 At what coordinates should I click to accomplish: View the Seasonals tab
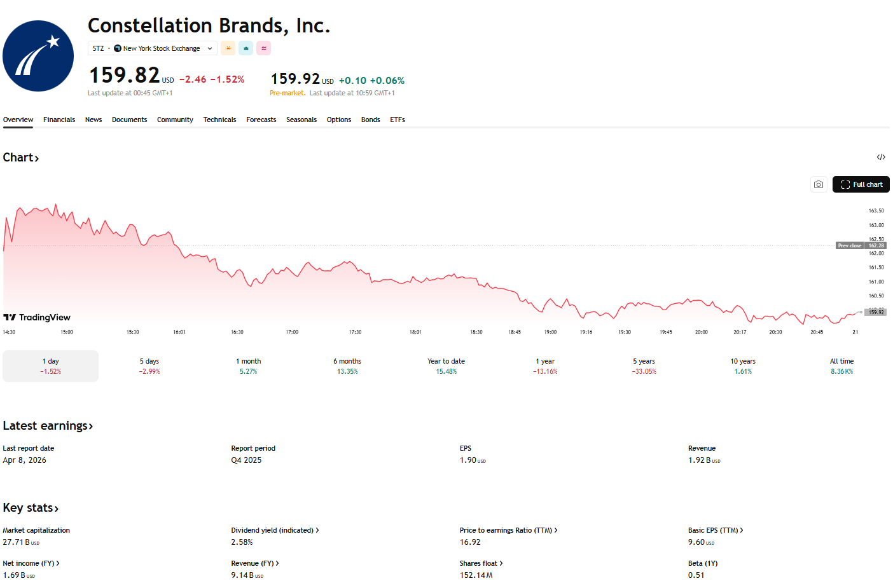point(301,120)
